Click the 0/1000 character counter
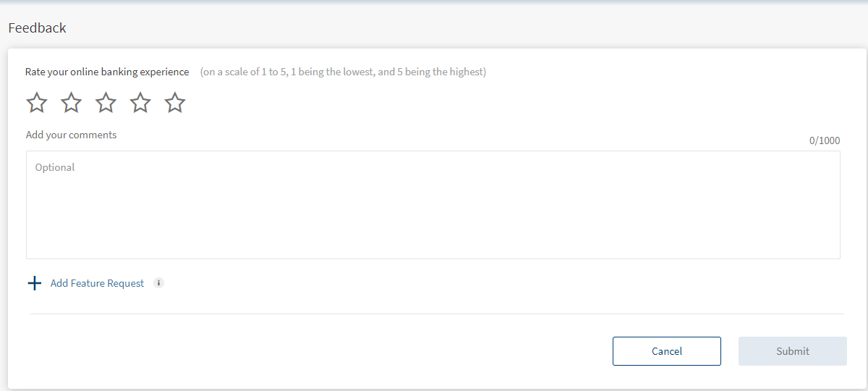This screenshot has width=868, height=391. 825,140
